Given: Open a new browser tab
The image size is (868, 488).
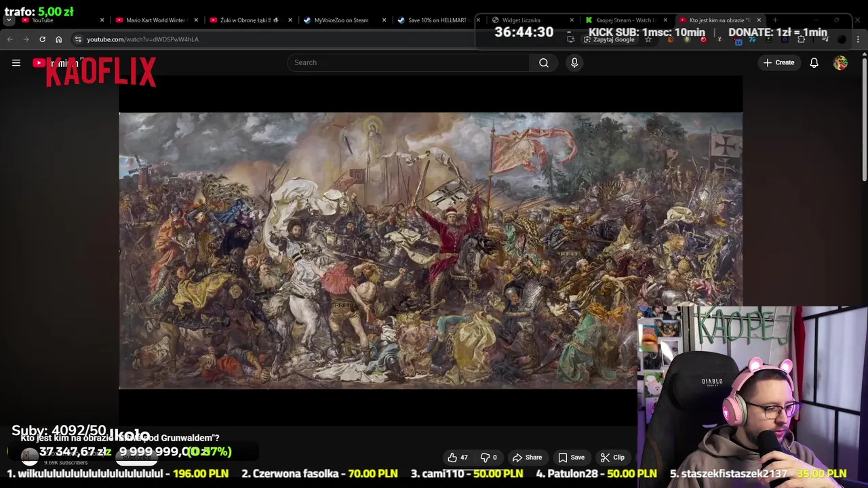Looking at the screenshot, I should [775, 20].
